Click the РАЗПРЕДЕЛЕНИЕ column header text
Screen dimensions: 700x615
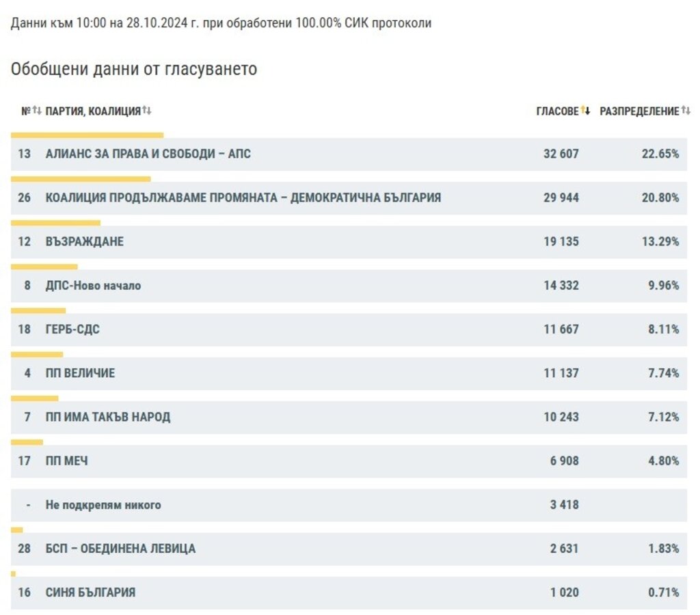point(639,111)
